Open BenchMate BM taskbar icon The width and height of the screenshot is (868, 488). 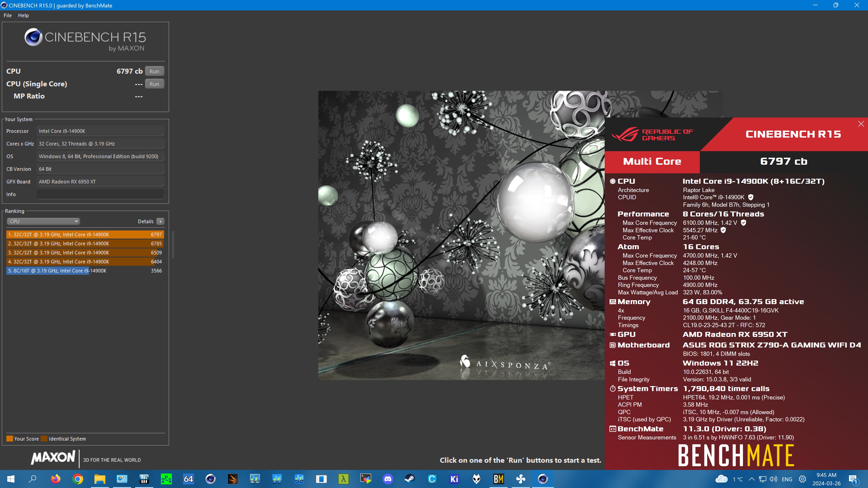pyautogui.click(x=498, y=479)
